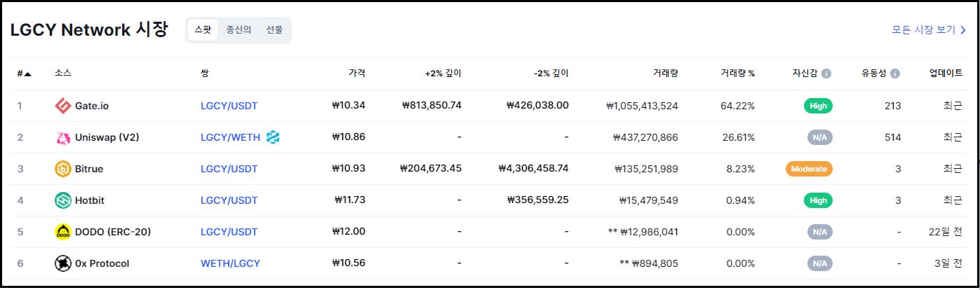The height and width of the screenshot is (290, 980).
Task: Click the Bitrue exchange logo icon
Action: (63, 169)
